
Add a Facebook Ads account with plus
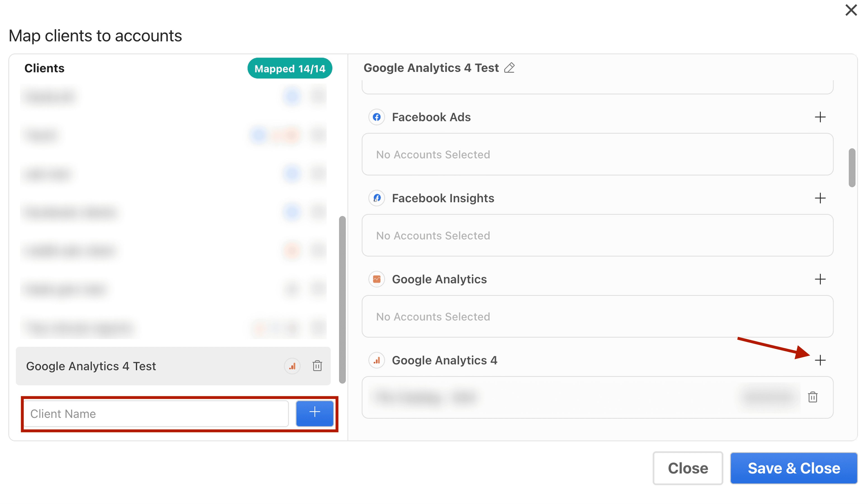coord(820,117)
